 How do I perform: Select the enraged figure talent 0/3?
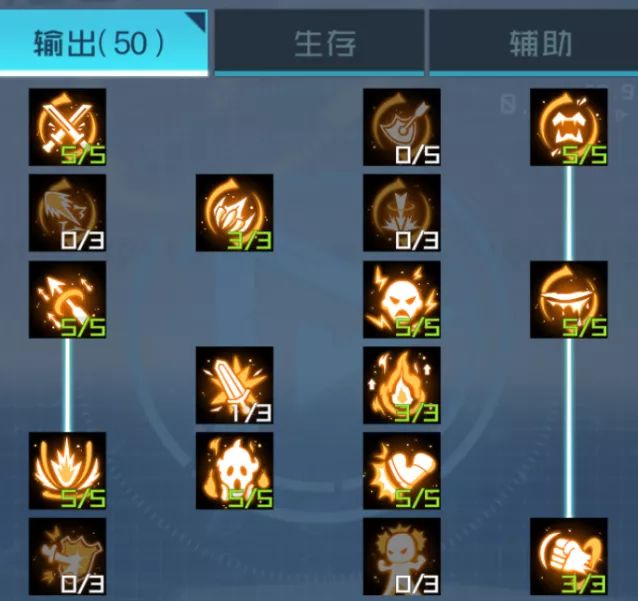[402, 557]
